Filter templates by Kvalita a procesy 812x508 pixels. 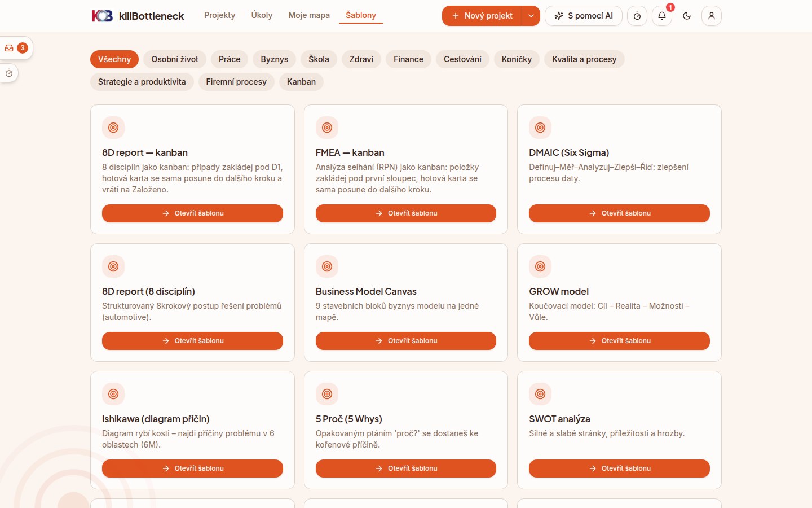[584, 59]
